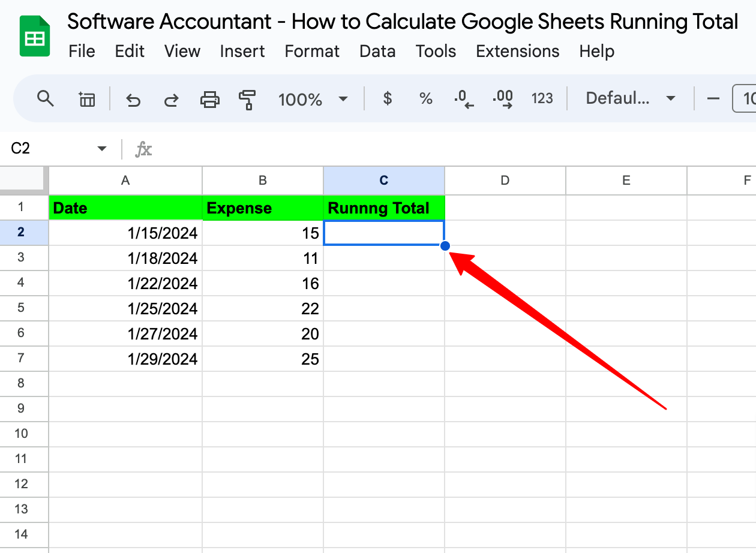Open the Insert menu
The image size is (756, 553).
242,52
